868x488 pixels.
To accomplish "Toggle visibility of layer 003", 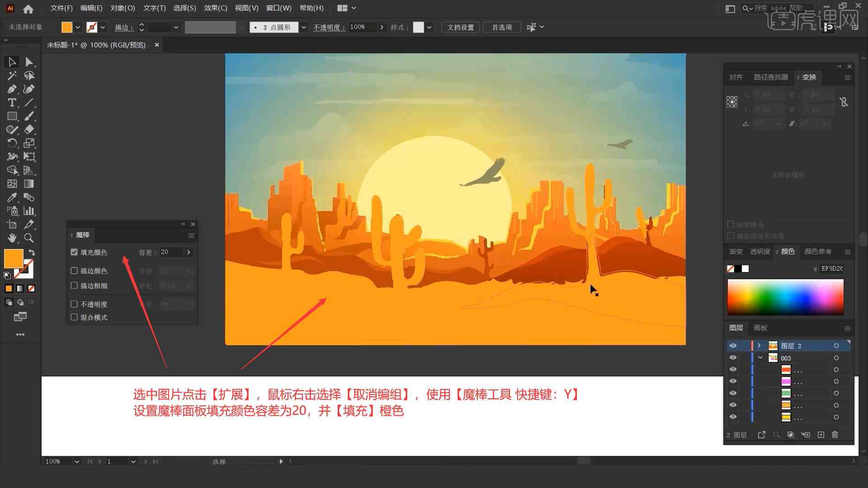I will click(733, 358).
